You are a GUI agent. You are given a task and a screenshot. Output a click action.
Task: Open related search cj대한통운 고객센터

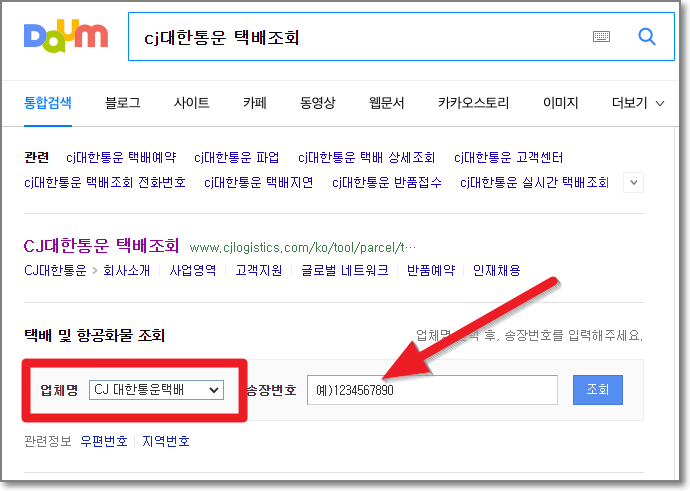point(508,158)
